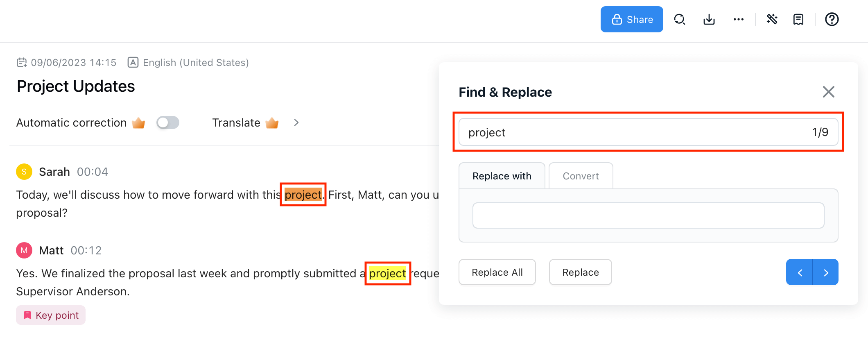Screen dimensions: 868x340
Task: Go to next match with blue arrow
Action: click(x=825, y=272)
